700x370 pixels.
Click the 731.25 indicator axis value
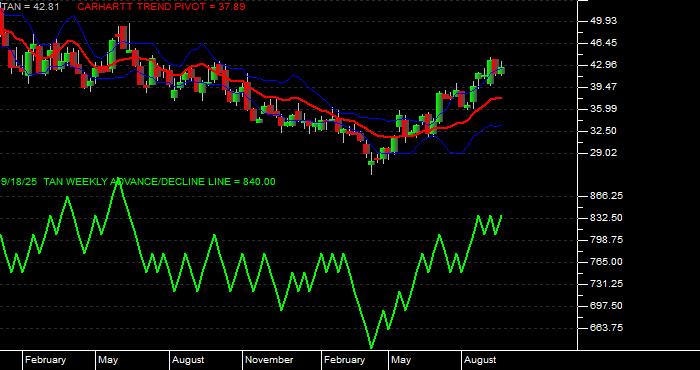605,284
